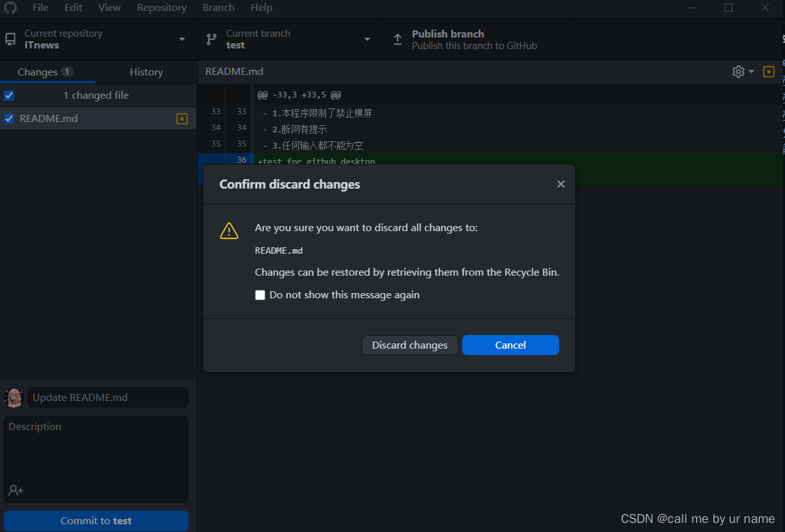Open the View menu
Viewport: 785px width, 532px height.
click(109, 8)
